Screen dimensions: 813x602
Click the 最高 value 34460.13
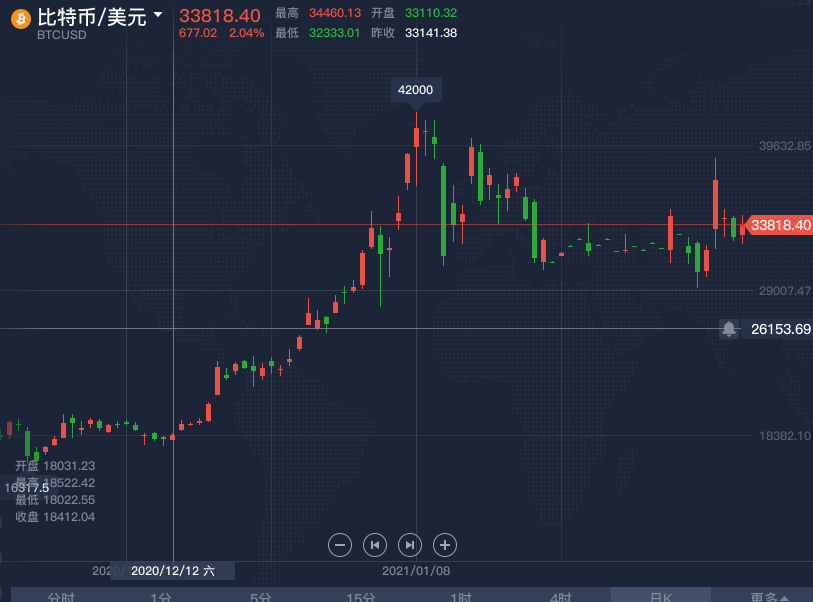point(335,13)
